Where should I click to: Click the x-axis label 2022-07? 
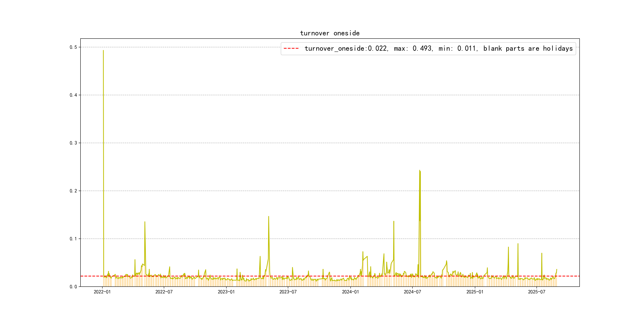pos(164,292)
